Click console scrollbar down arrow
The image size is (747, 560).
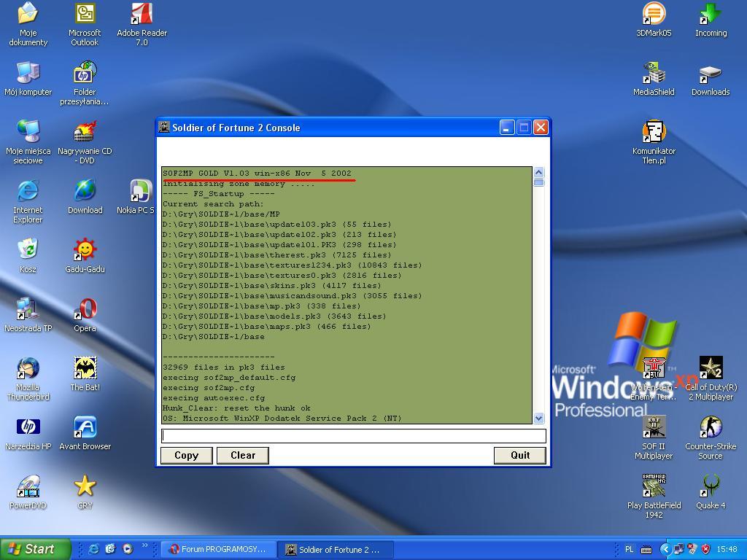click(539, 418)
